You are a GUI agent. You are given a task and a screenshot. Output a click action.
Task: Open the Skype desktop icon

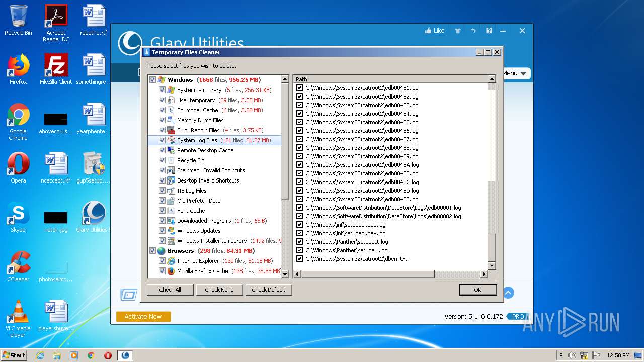coord(18,217)
